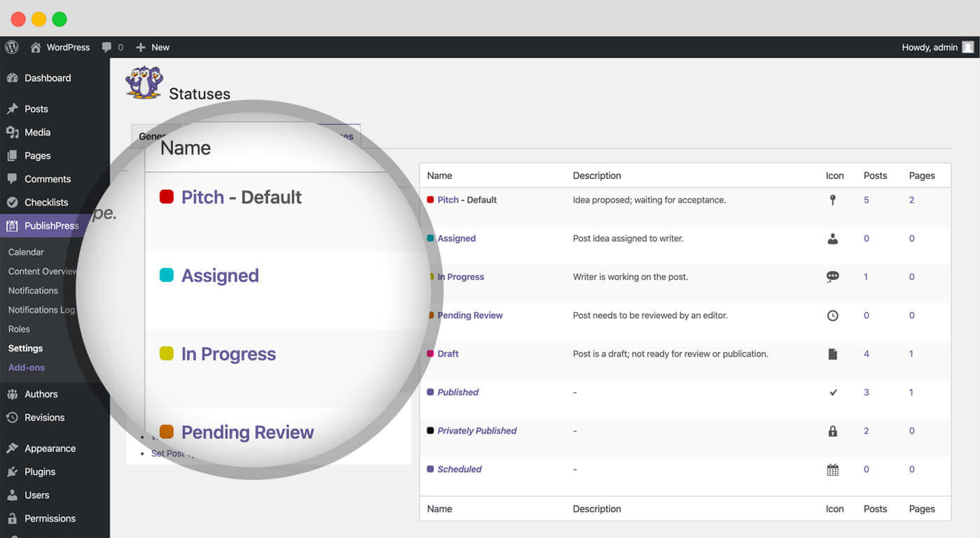Viewport: 980px width, 538px height.
Task: Open Authors in the sidebar
Action: click(x=41, y=394)
